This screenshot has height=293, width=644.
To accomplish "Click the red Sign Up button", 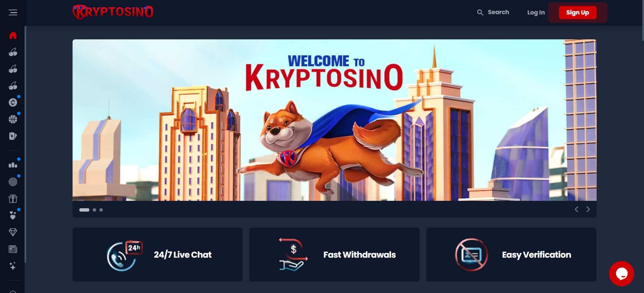I will point(577,12).
